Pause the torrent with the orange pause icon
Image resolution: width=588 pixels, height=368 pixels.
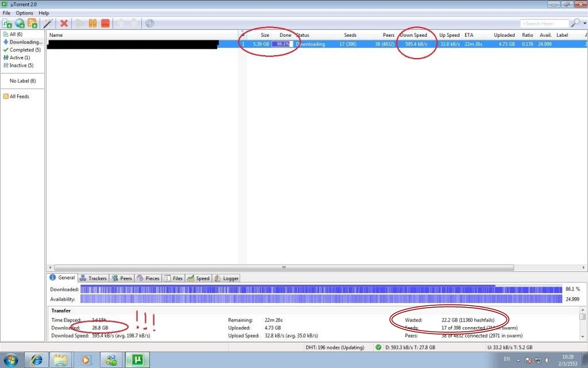coord(92,23)
